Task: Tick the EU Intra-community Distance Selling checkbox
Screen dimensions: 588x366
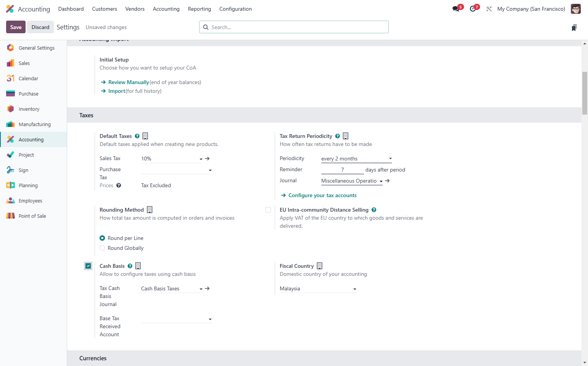Action: [268, 210]
